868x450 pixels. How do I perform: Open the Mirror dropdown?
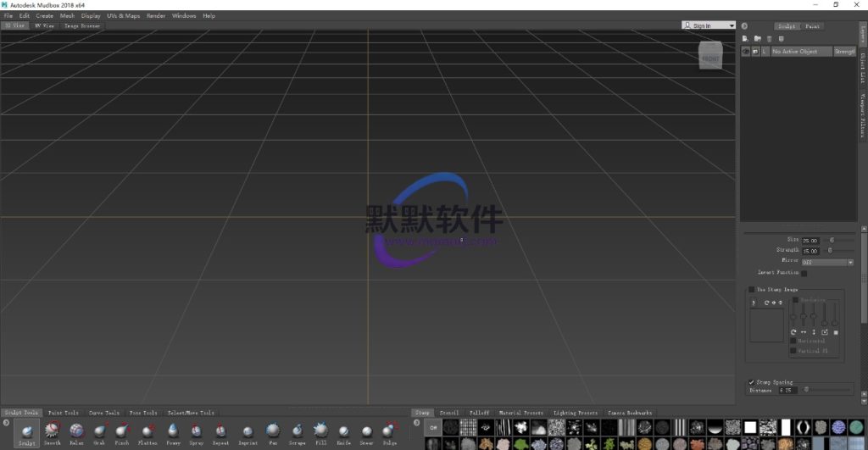pyautogui.click(x=827, y=262)
